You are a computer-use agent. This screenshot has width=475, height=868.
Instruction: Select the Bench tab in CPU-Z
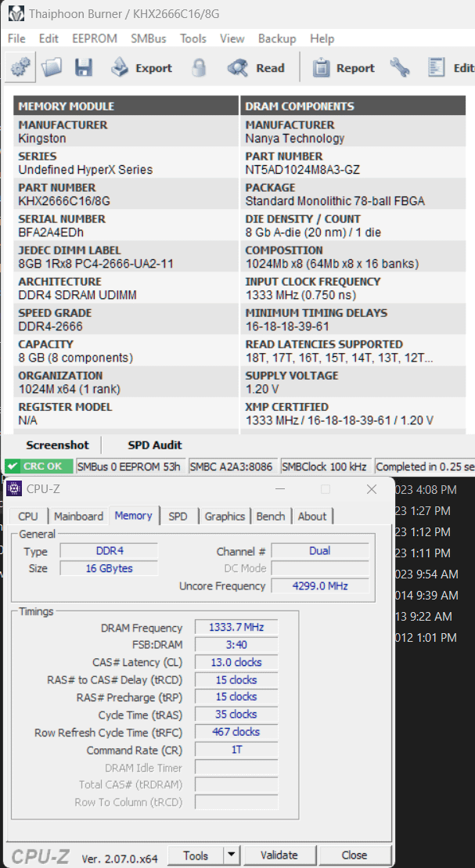(x=271, y=517)
